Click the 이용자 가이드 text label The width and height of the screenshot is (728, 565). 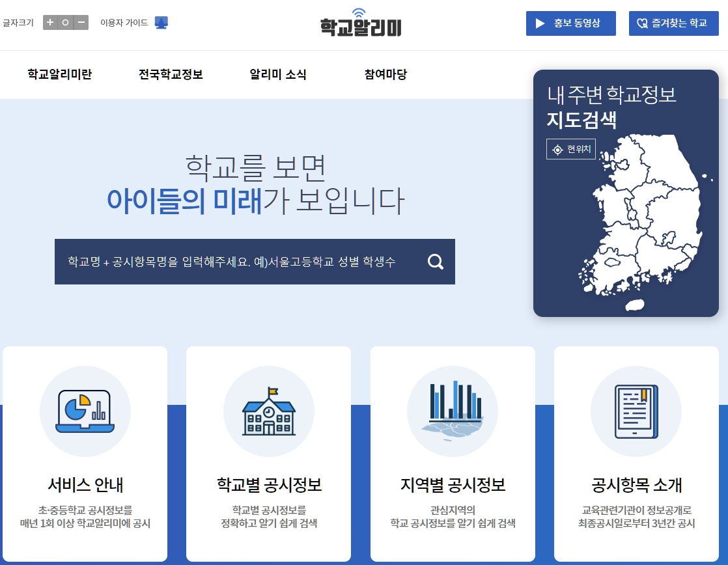[x=124, y=23]
